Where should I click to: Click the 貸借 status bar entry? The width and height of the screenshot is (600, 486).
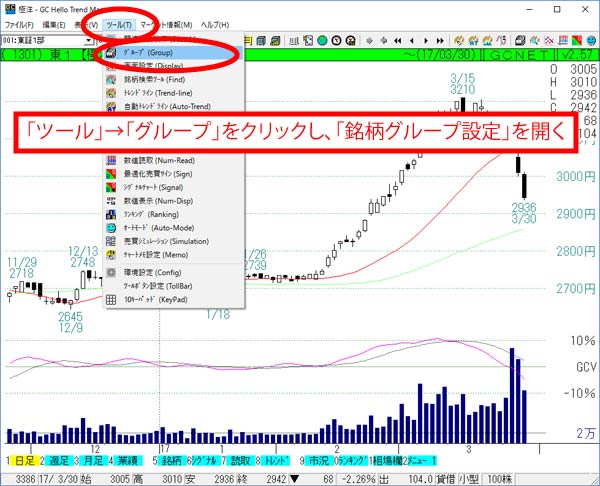445,479
